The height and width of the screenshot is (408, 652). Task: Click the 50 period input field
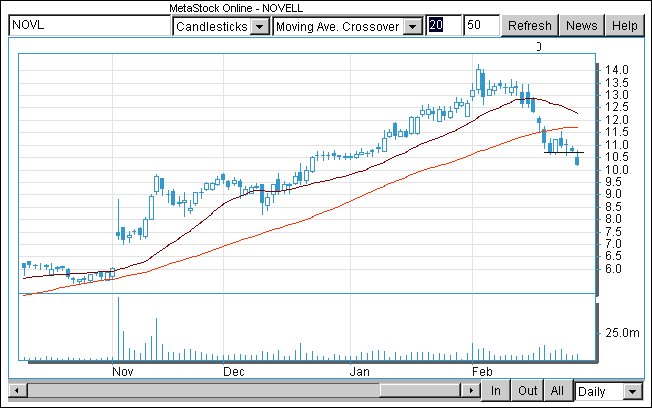point(482,25)
